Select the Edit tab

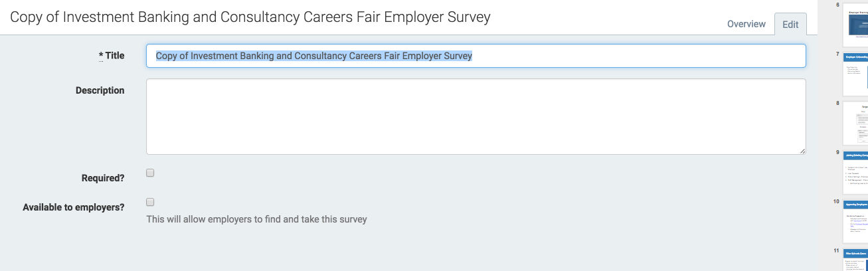coord(790,24)
